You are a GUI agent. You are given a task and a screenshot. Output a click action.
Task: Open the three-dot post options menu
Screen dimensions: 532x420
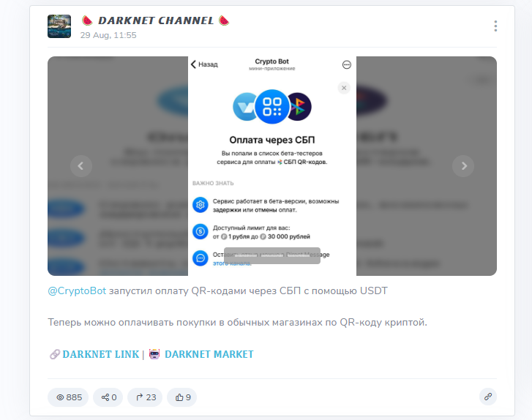tap(495, 26)
